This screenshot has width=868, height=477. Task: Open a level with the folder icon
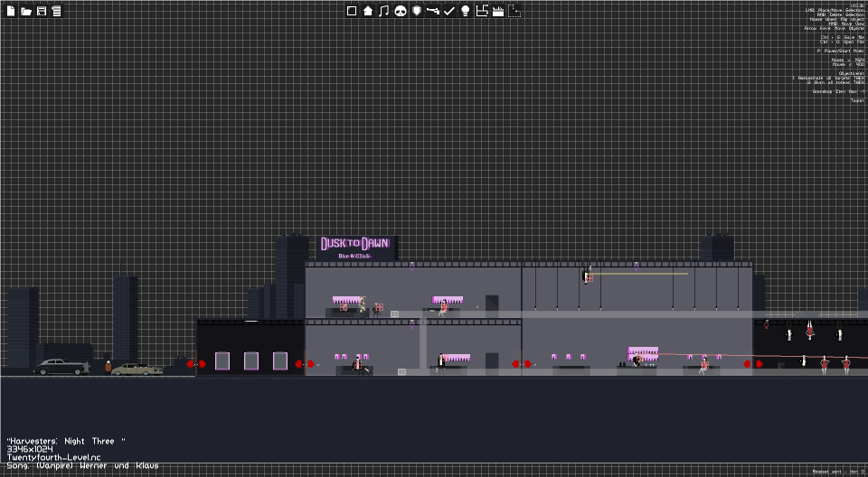(26, 11)
